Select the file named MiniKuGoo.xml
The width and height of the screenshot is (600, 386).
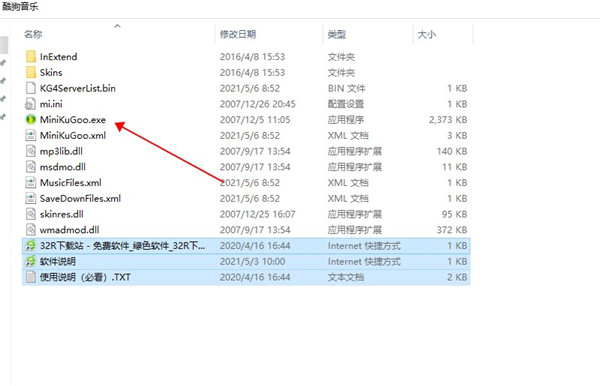[x=73, y=135]
